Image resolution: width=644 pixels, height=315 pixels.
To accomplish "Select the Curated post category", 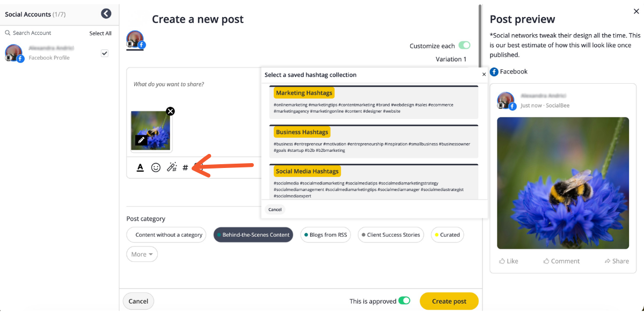I will [447, 235].
